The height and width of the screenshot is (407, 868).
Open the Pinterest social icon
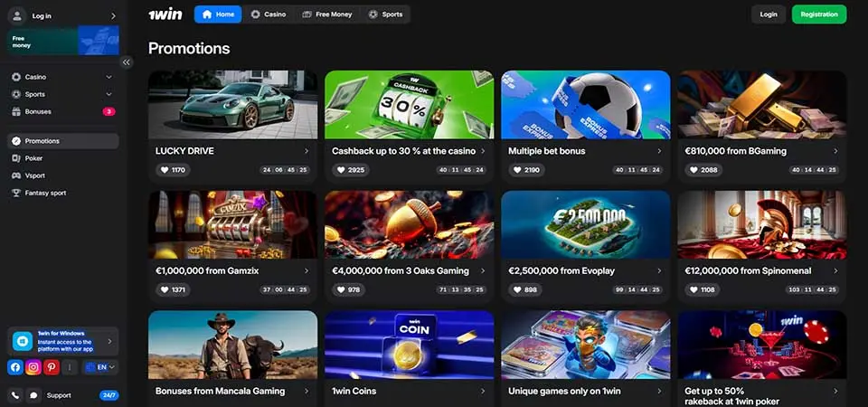52,367
